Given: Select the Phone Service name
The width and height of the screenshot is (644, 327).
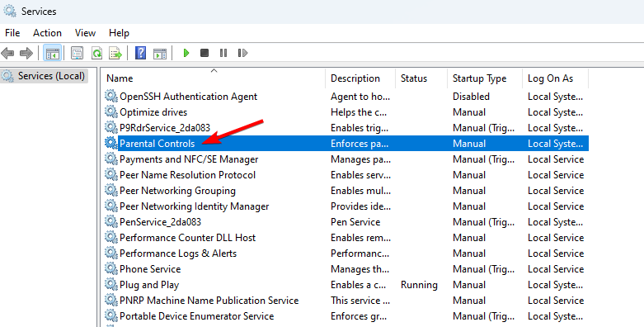Looking at the screenshot, I should 150,269.
